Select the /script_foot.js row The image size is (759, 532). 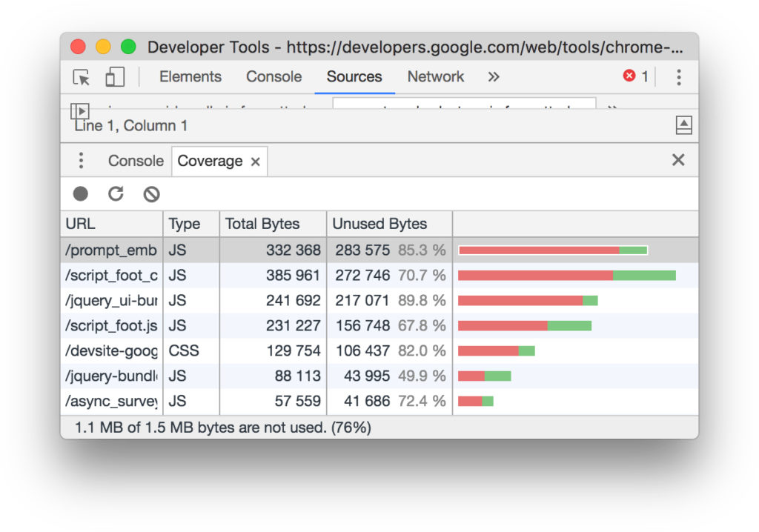(379, 325)
